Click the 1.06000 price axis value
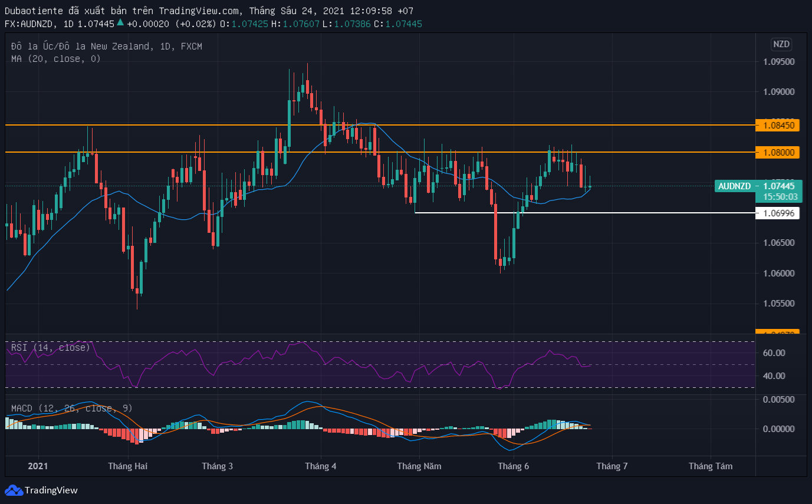 [x=778, y=274]
